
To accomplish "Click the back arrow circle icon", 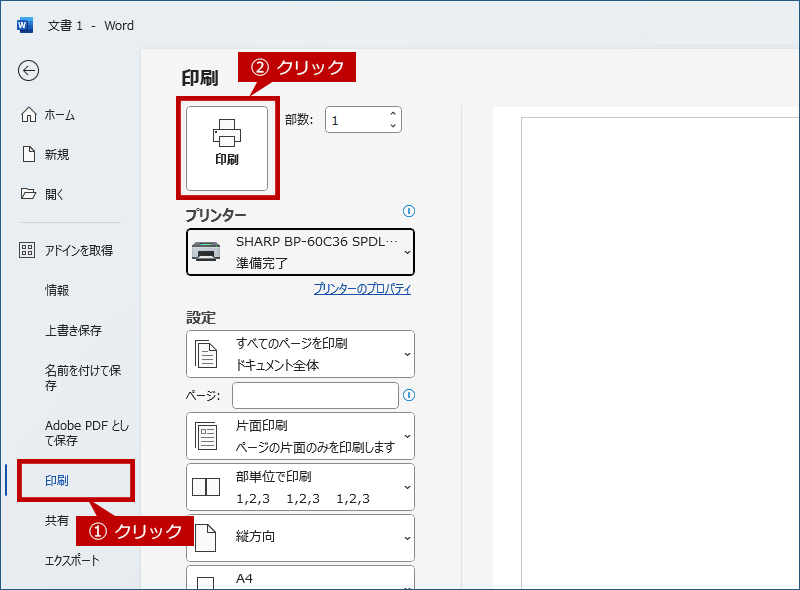I will click(x=29, y=70).
